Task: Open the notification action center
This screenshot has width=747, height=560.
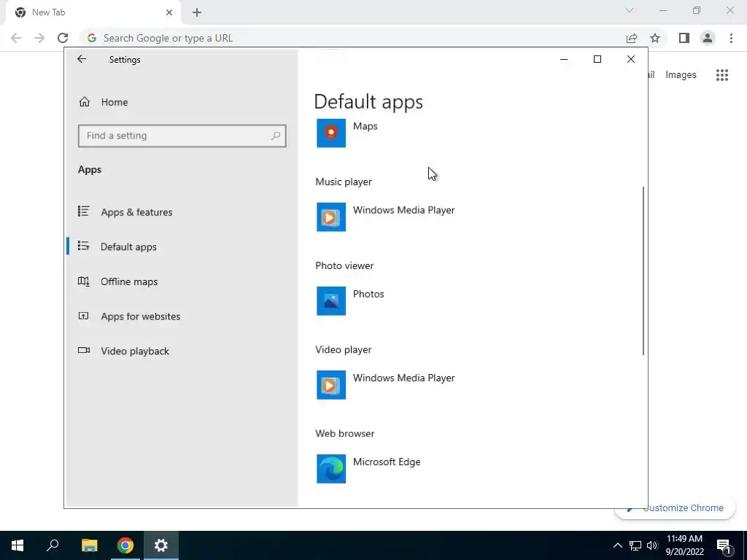Action: [x=724, y=545]
